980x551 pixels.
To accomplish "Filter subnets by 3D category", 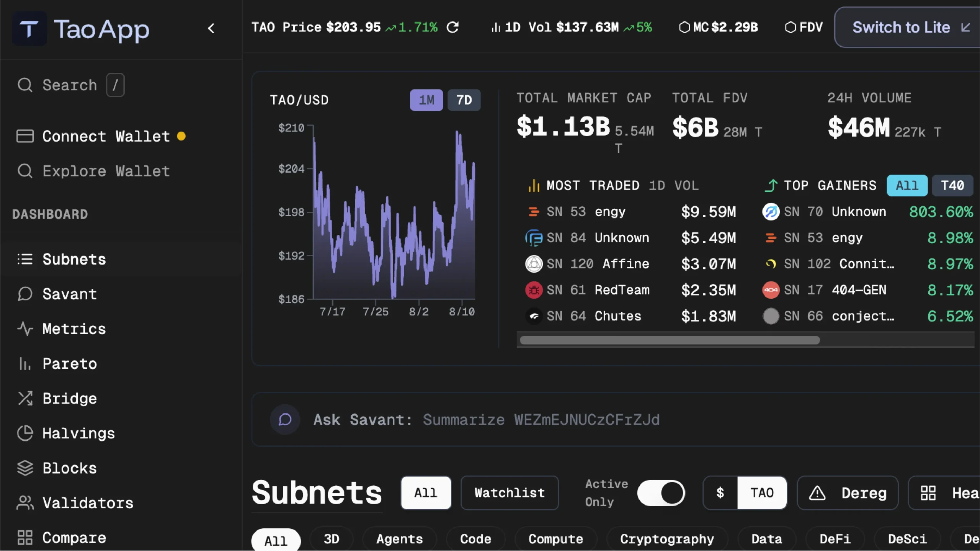I will coord(331,539).
